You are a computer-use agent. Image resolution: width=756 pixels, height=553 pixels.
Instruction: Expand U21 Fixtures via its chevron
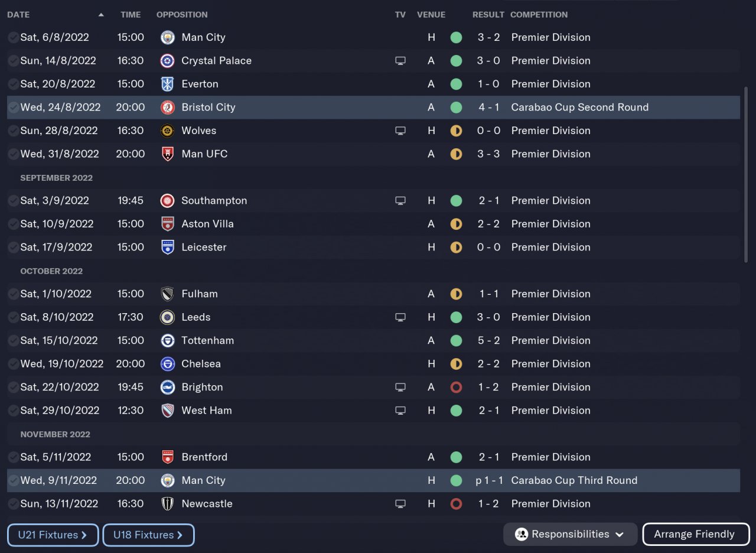click(x=84, y=535)
